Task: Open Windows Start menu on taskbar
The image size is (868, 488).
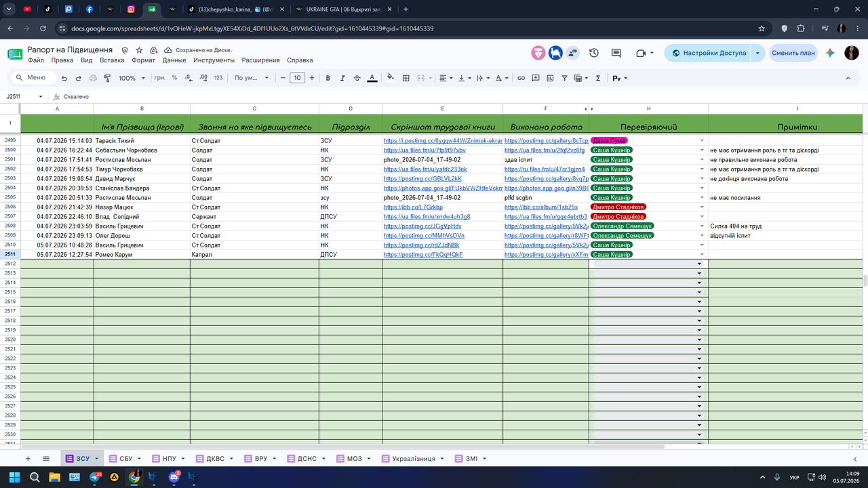Action: 14,477
